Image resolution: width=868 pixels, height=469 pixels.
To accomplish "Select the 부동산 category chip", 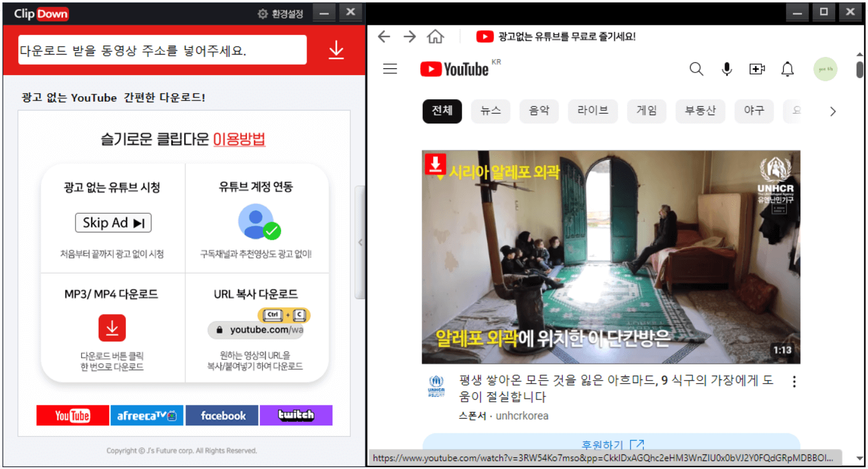I will tap(700, 111).
